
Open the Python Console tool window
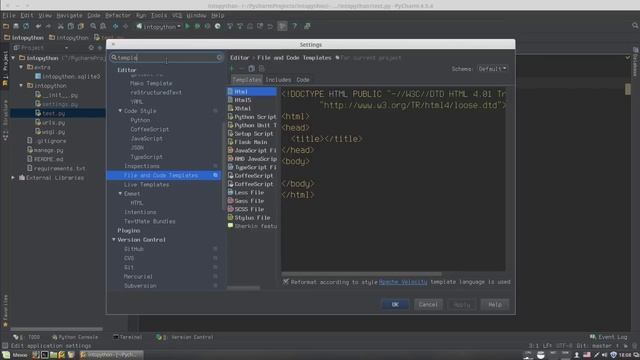pyautogui.click(x=75, y=337)
